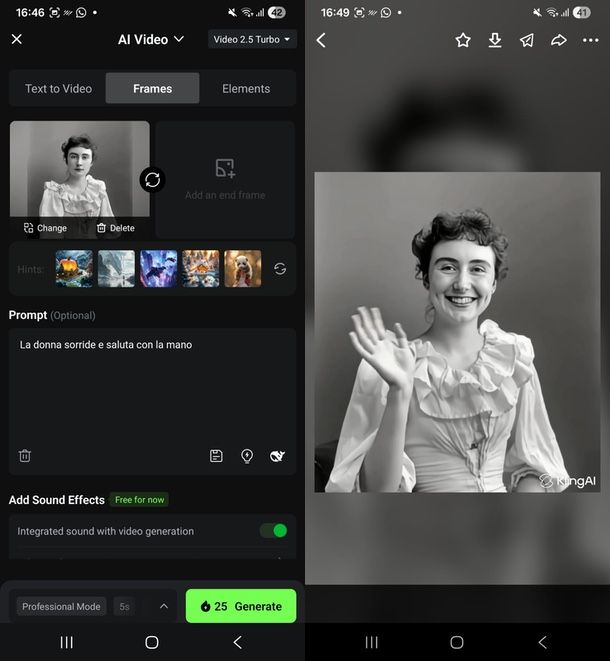Viewport: 610px width, 661px height.
Task: Tap the start frame portrait thumbnail
Action: (x=80, y=169)
